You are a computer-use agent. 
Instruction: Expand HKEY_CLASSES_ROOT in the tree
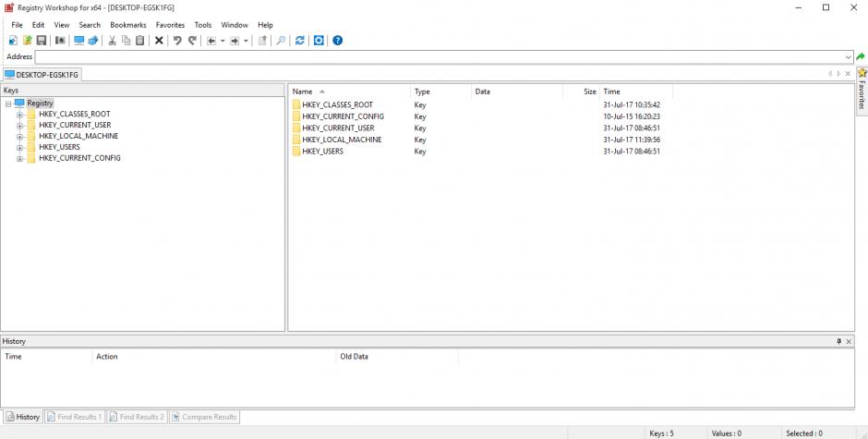[20, 115]
